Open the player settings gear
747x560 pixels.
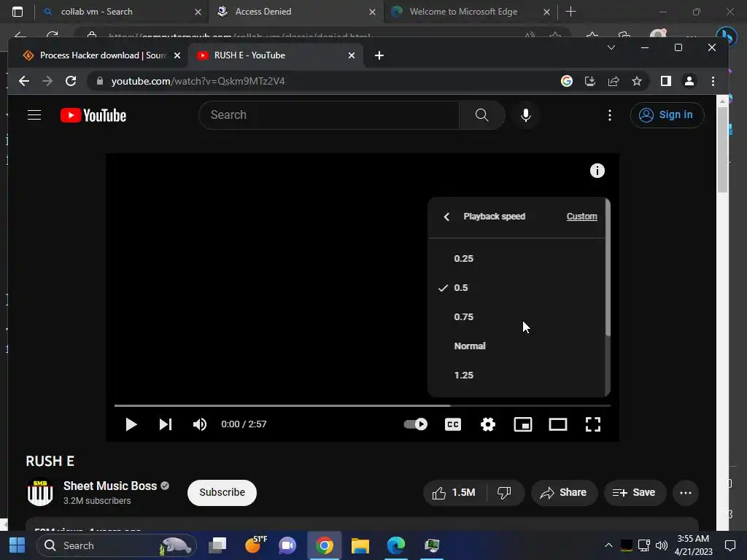[x=488, y=424]
